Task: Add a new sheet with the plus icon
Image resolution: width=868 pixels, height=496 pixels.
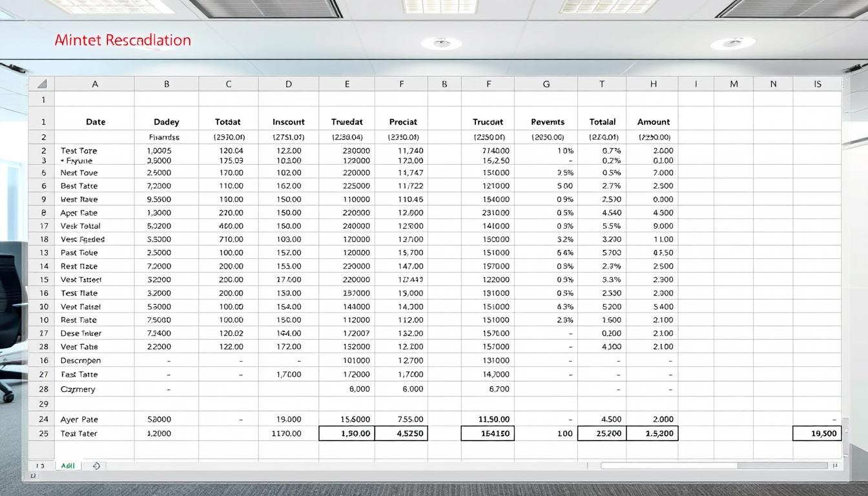Action: [x=96, y=465]
